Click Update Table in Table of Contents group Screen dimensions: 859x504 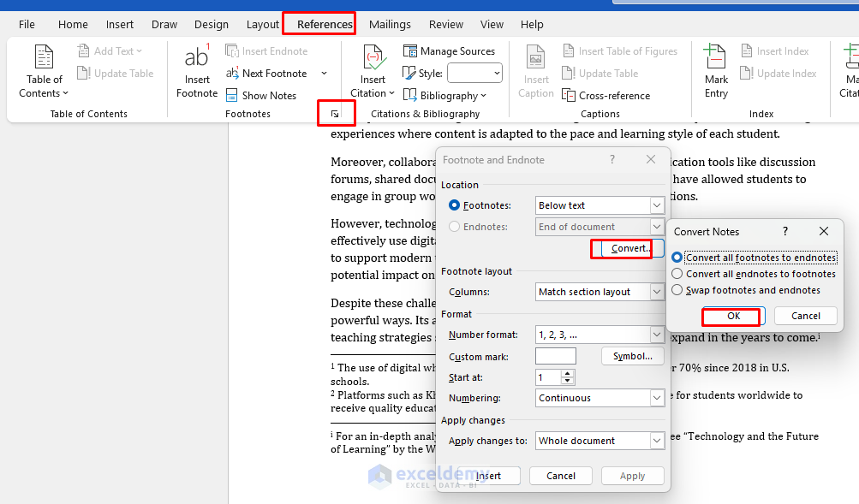(116, 74)
